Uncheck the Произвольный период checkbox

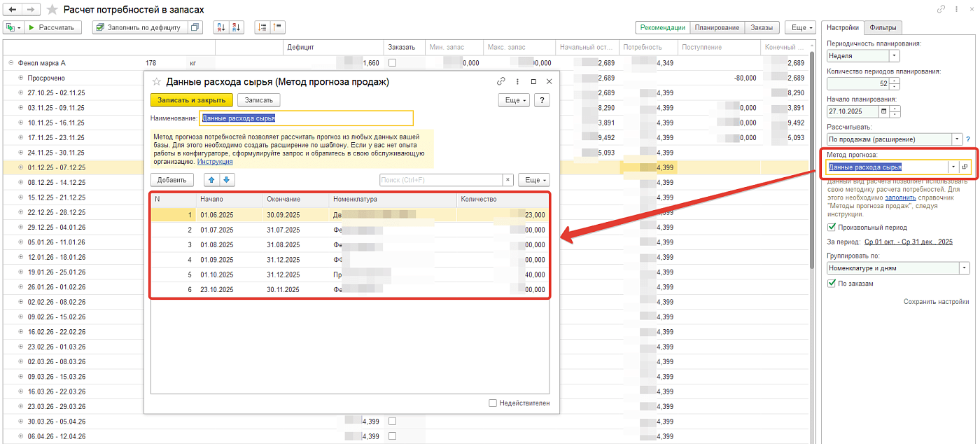(x=832, y=228)
